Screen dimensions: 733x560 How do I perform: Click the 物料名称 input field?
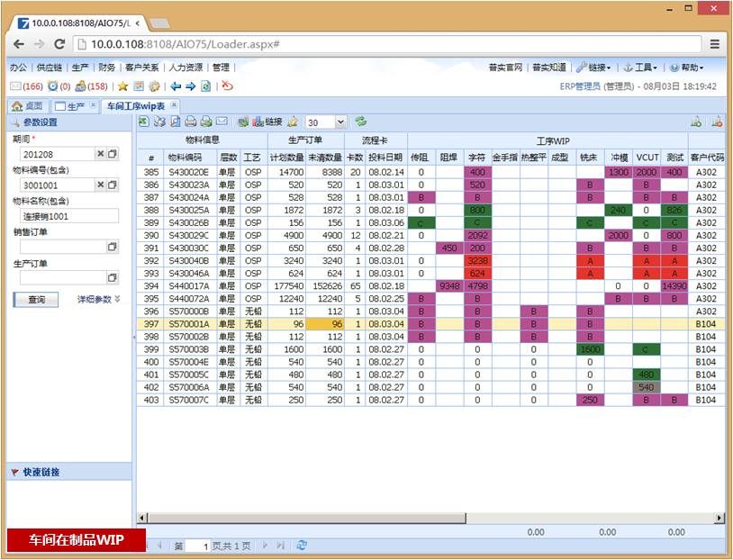(x=69, y=216)
